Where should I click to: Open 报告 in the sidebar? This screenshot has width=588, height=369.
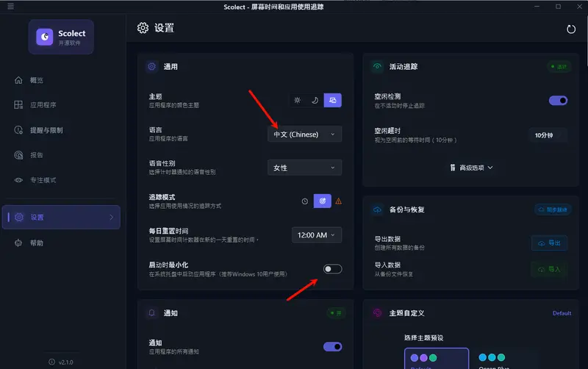(61, 155)
